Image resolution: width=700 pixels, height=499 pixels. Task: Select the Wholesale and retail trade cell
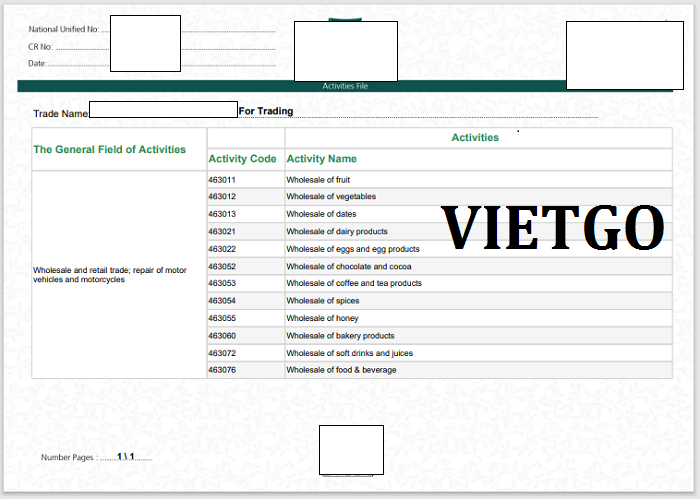(109, 275)
